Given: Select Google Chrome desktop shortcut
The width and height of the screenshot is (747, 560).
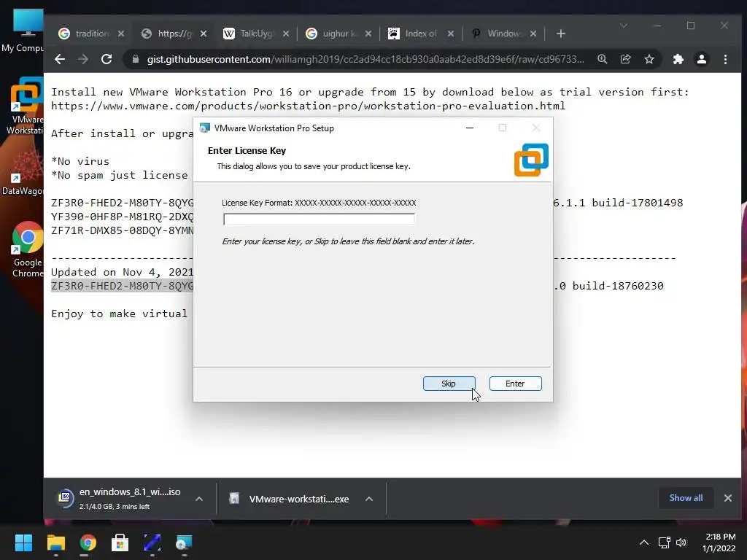Looking at the screenshot, I should [x=27, y=249].
